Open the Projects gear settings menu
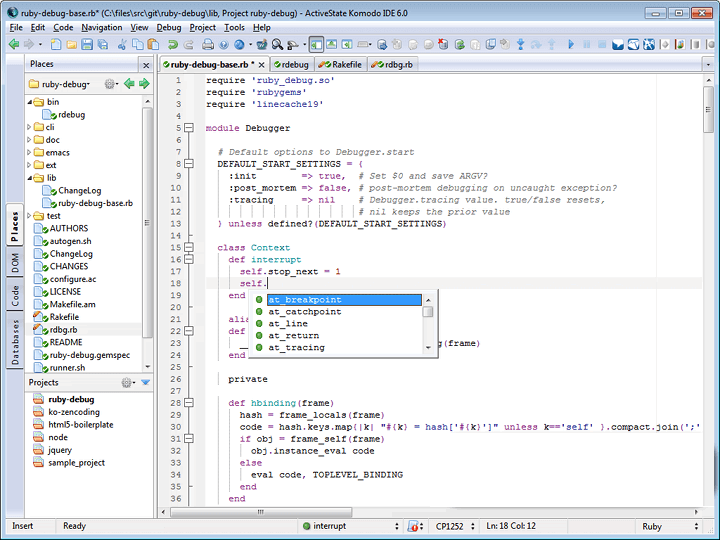The width and height of the screenshot is (720, 540). 128,382
